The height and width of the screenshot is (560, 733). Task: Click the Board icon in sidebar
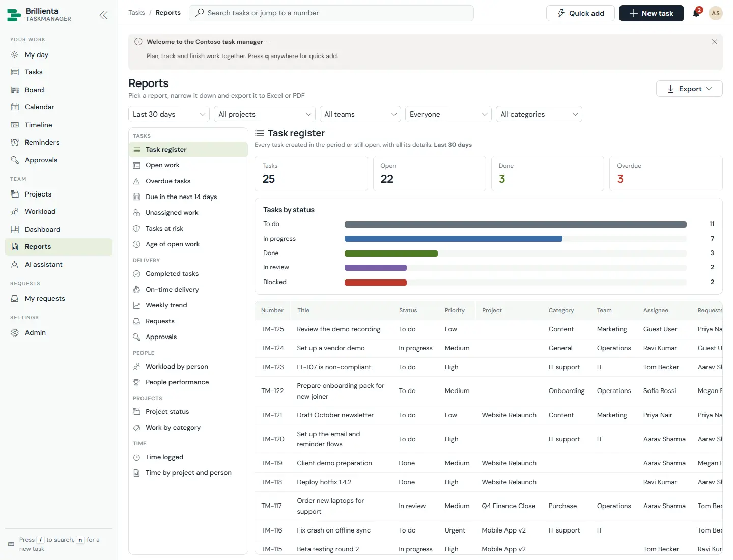pos(15,90)
